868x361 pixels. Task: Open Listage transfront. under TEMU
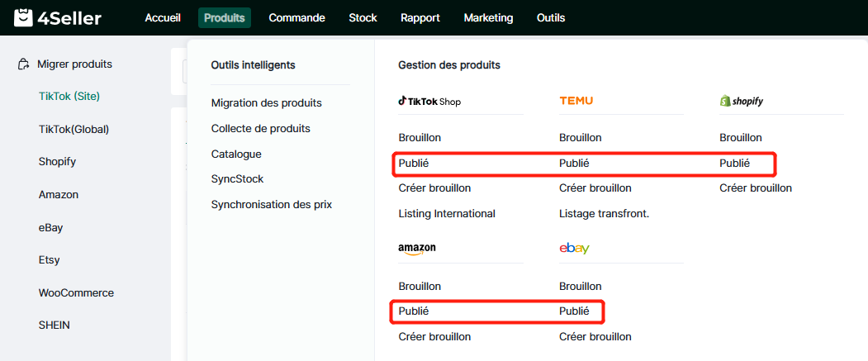coord(604,214)
